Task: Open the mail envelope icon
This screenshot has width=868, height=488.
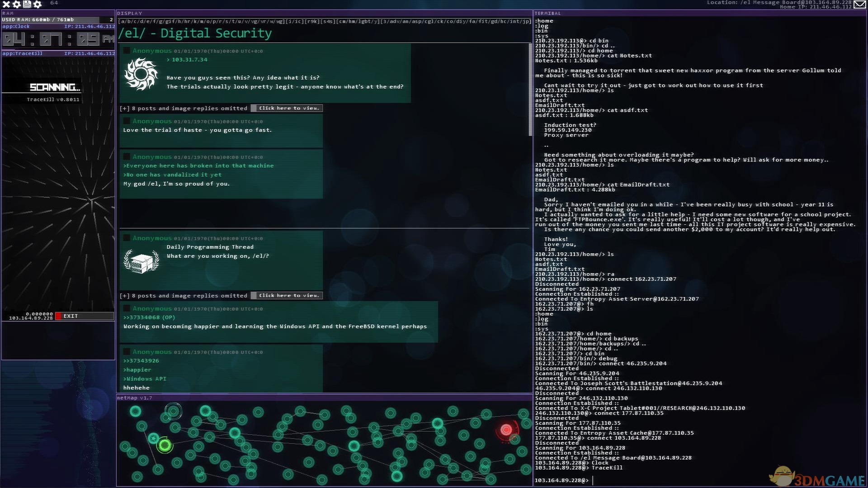Action: pos(859,5)
